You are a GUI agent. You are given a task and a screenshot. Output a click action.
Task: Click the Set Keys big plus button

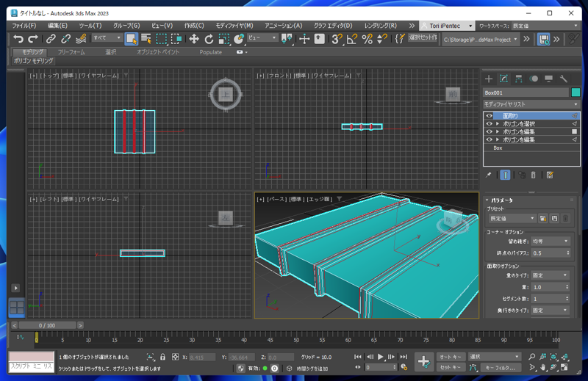pyautogui.click(x=424, y=361)
